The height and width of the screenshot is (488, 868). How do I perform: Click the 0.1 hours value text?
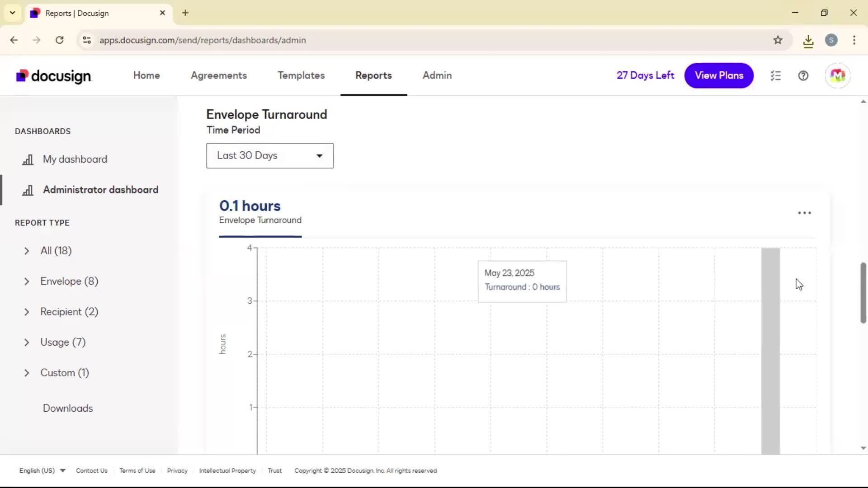(x=250, y=206)
